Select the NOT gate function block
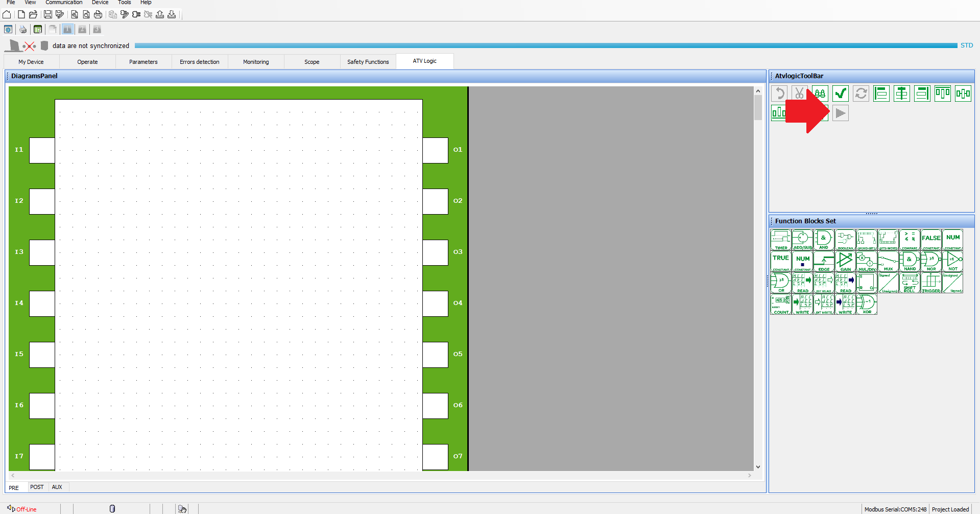Screen dimensions: 980x514 tap(952, 261)
